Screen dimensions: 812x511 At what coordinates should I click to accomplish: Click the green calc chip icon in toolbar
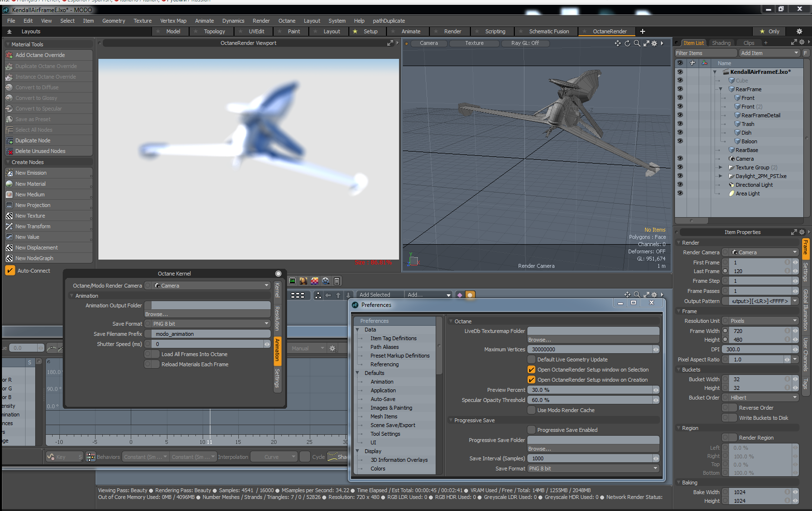coord(292,281)
